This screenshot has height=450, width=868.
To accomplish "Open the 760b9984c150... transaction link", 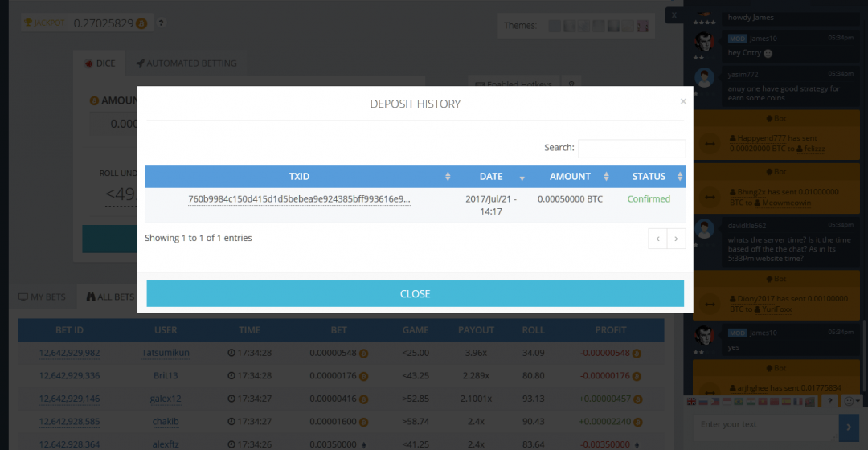I will 299,199.
